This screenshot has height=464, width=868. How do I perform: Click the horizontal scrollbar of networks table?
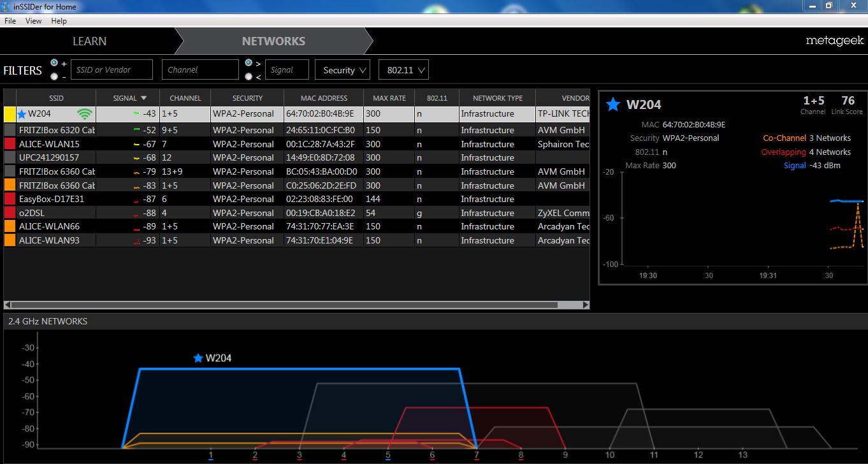coord(285,305)
